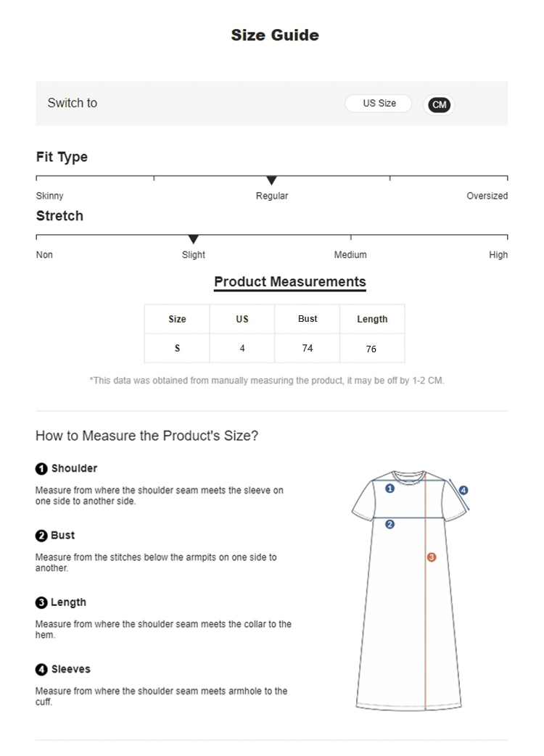The height and width of the screenshot is (756, 544).
Task: Click the number 1 Shoulder bullet icon
Action: [41, 469]
